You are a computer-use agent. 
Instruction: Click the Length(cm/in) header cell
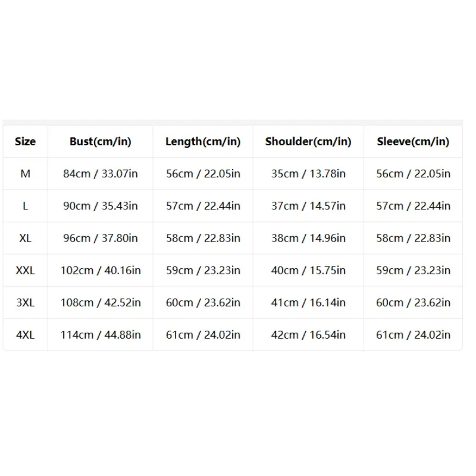click(203, 142)
